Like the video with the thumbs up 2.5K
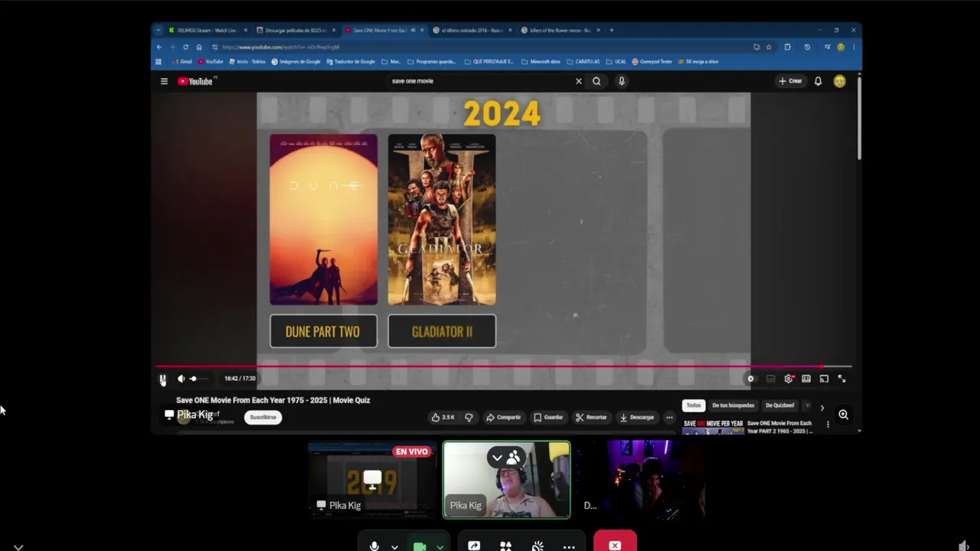The image size is (980, 551). coord(443,417)
